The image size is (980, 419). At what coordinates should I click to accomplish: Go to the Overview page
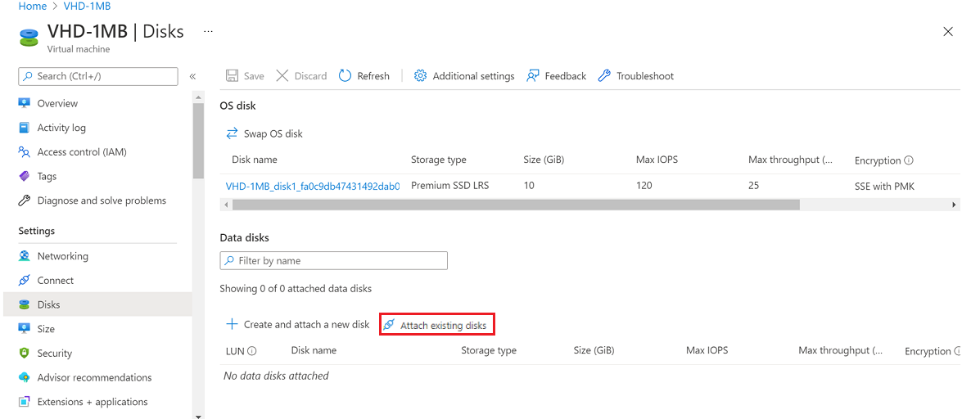(x=57, y=104)
